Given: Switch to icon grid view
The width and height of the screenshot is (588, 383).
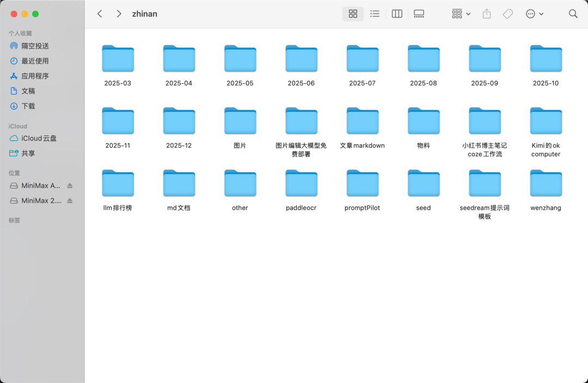Looking at the screenshot, I should pos(353,14).
